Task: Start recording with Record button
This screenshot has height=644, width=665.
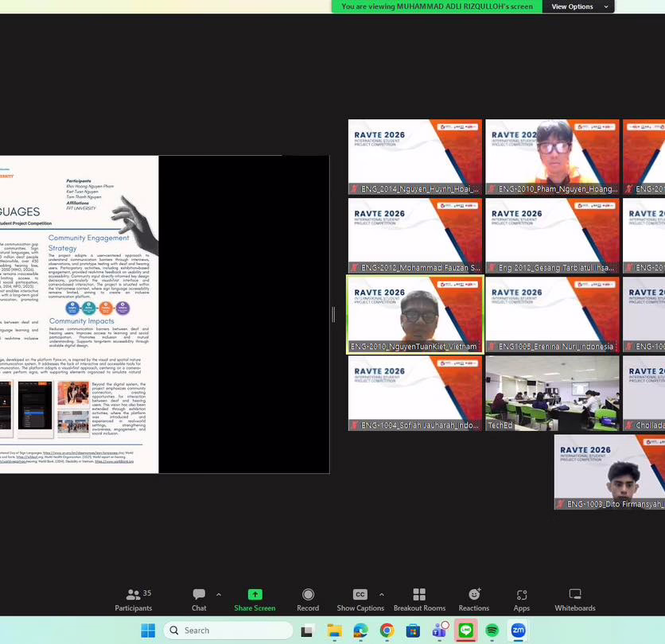Action: (x=308, y=600)
